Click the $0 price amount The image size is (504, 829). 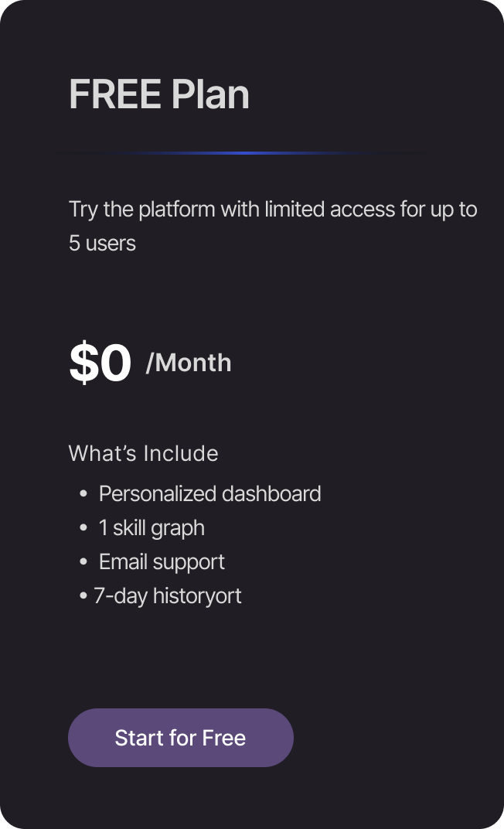(x=100, y=363)
